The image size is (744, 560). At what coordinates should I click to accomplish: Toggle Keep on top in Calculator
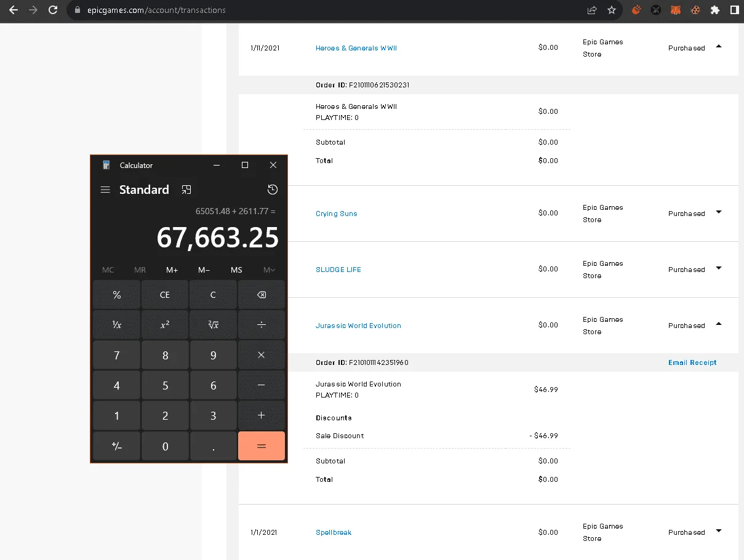[186, 190]
